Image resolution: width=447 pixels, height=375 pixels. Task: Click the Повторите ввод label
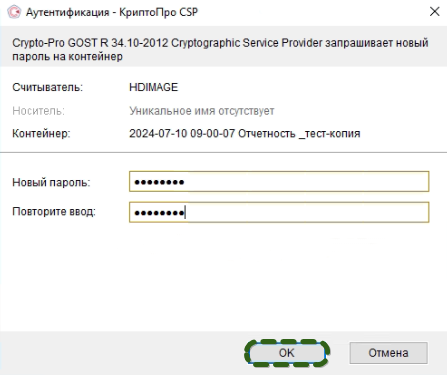click(54, 212)
